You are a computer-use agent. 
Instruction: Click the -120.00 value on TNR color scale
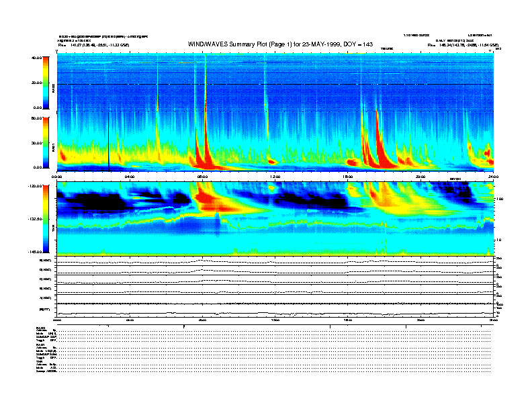click(35, 186)
